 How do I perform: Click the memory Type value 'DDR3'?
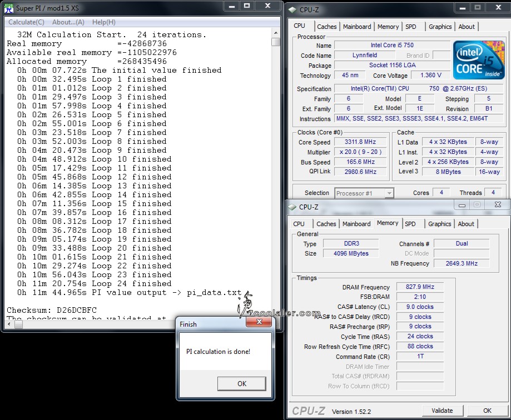pos(351,243)
